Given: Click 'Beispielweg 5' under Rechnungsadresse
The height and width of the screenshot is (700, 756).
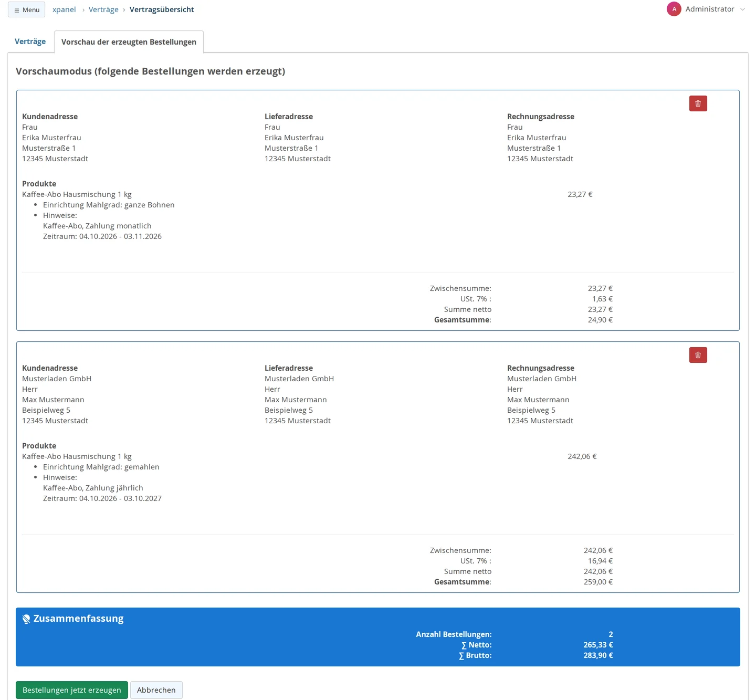Looking at the screenshot, I should tap(531, 410).
